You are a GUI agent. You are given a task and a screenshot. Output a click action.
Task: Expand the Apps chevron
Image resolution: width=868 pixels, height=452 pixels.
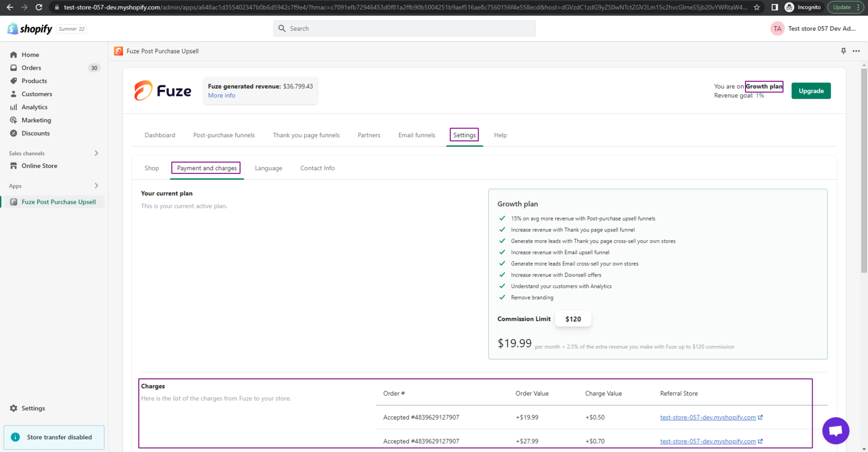pos(97,186)
